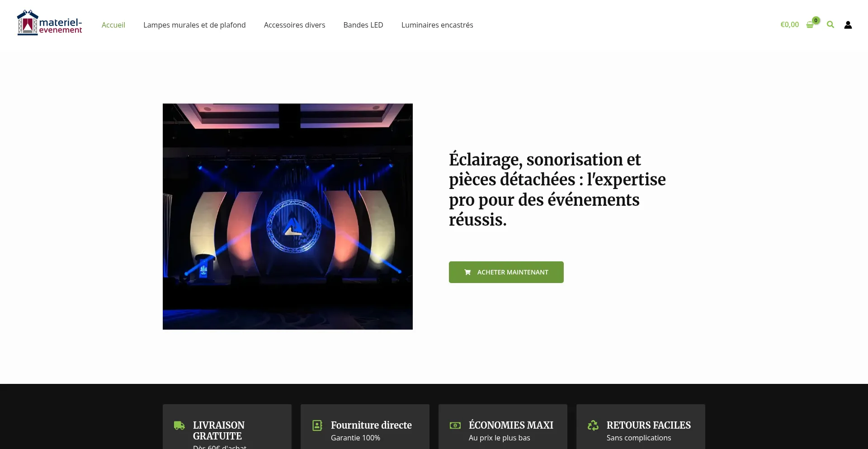Open Luminaires encastrés menu item

click(x=437, y=25)
